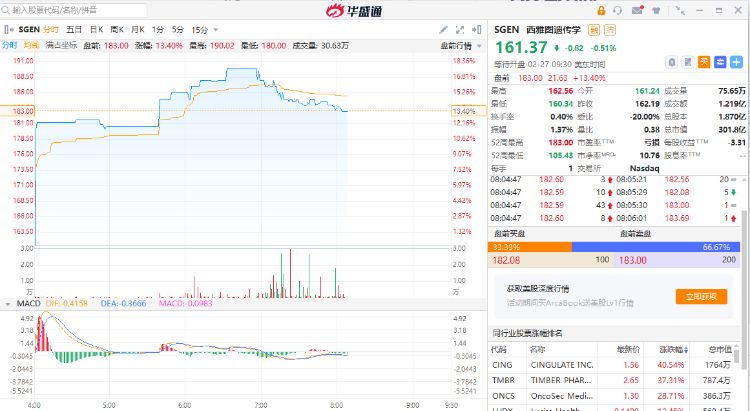This screenshot has width=750, height=411.
Task: Click the orange 买 buy button
Action: tap(704, 62)
